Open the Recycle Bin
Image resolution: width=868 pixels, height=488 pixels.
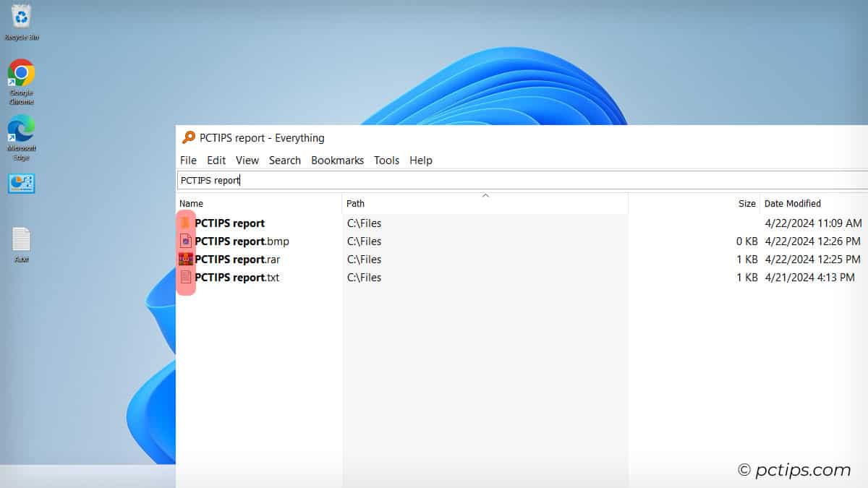click(20, 14)
